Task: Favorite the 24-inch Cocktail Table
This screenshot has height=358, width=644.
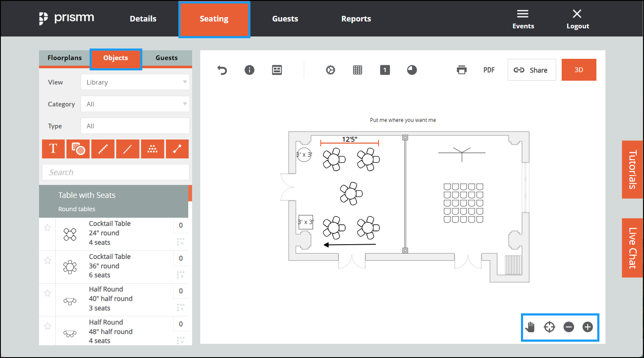Action: tap(47, 228)
